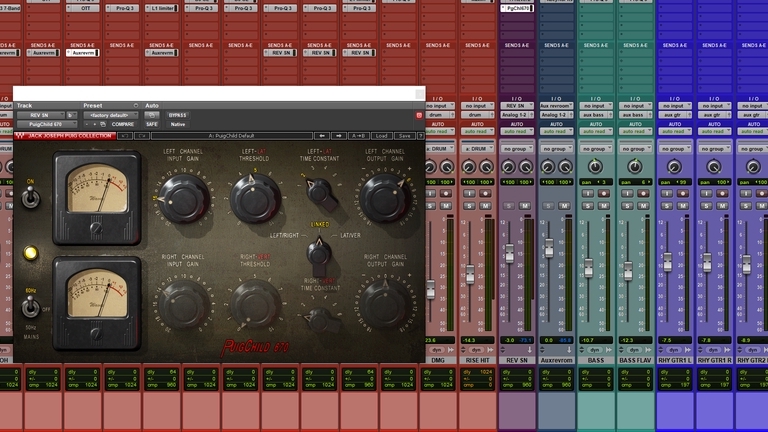Click the Left Channel Output Gain knob
The image size is (768, 432).
385,197
